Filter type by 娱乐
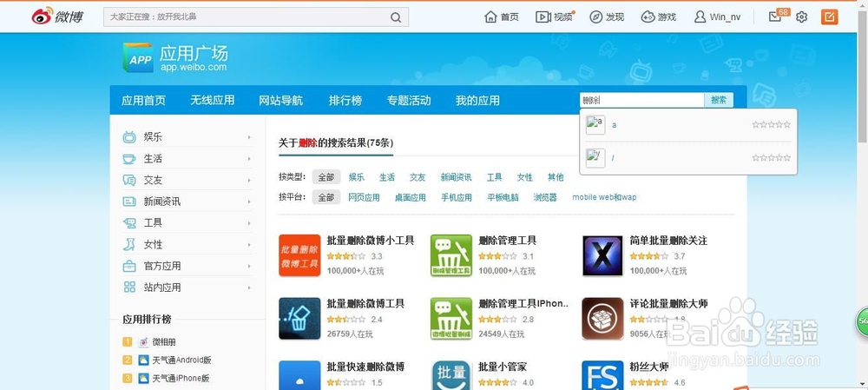The height and width of the screenshot is (390, 868). click(357, 177)
